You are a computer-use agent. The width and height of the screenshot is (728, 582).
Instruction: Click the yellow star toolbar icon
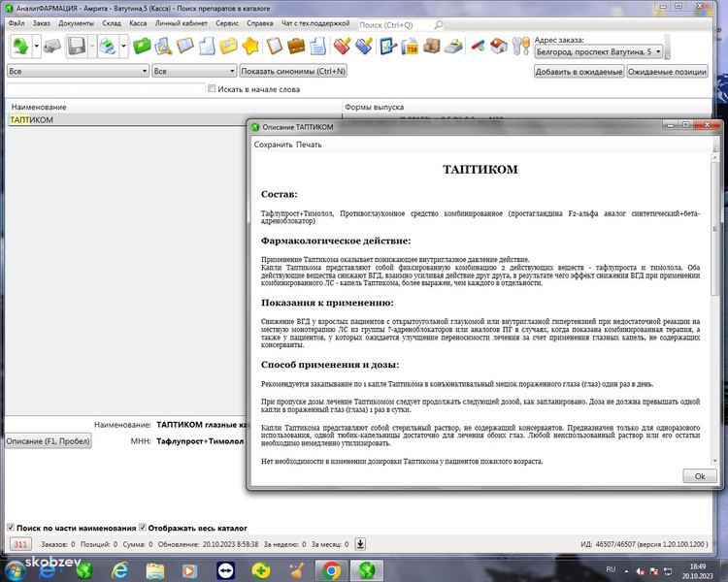pyautogui.click(x=250, y=46)
